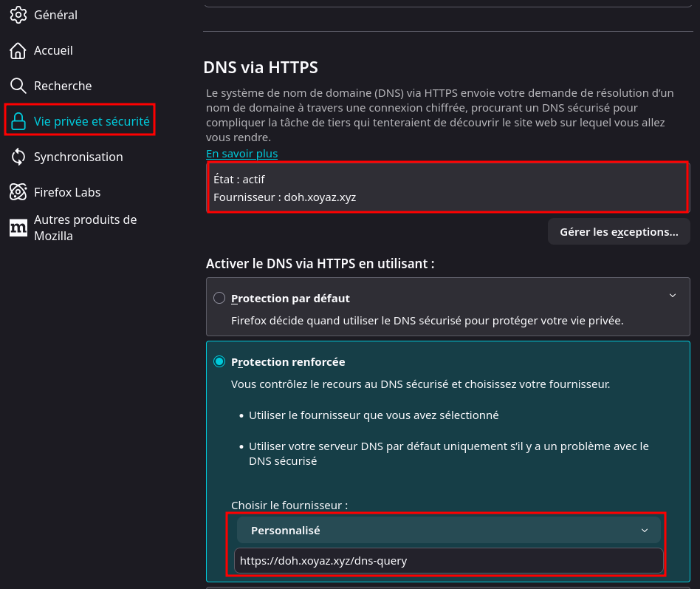
Task: Click the Protection par défaut label text
Action: coord(290,299)
